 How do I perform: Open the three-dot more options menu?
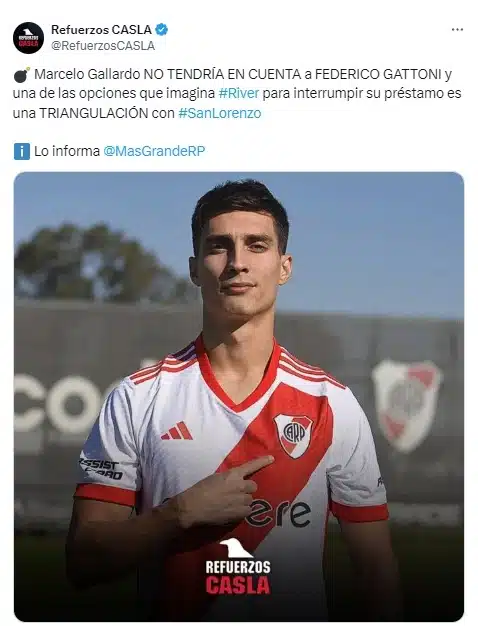click(x=457, y=30)
